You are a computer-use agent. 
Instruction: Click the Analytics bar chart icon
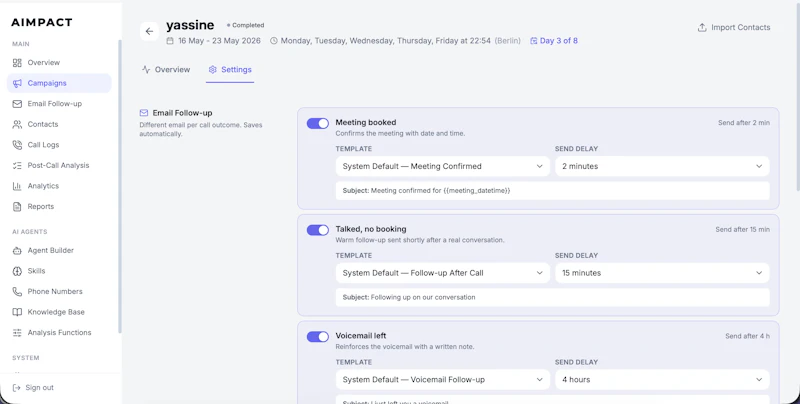17,186
